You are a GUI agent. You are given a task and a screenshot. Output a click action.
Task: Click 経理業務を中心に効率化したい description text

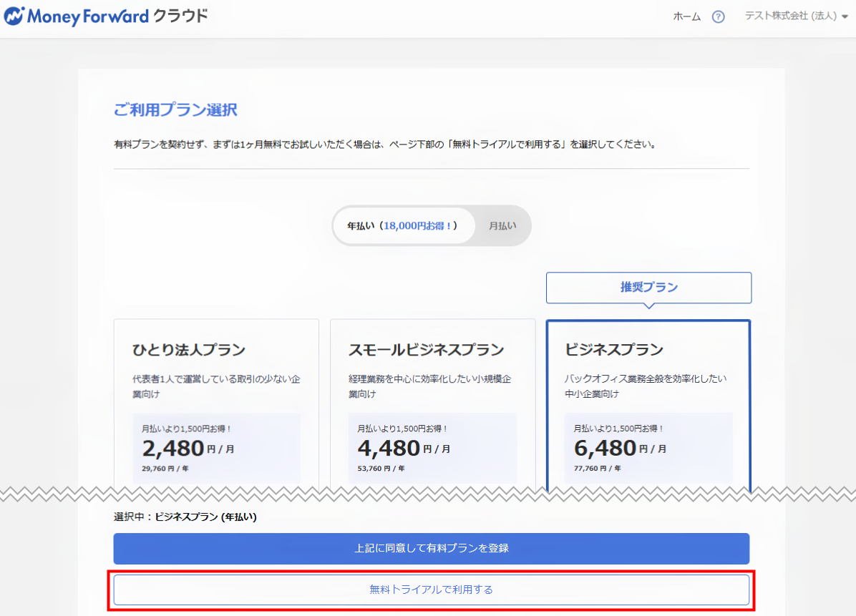[x=429, y=386]
